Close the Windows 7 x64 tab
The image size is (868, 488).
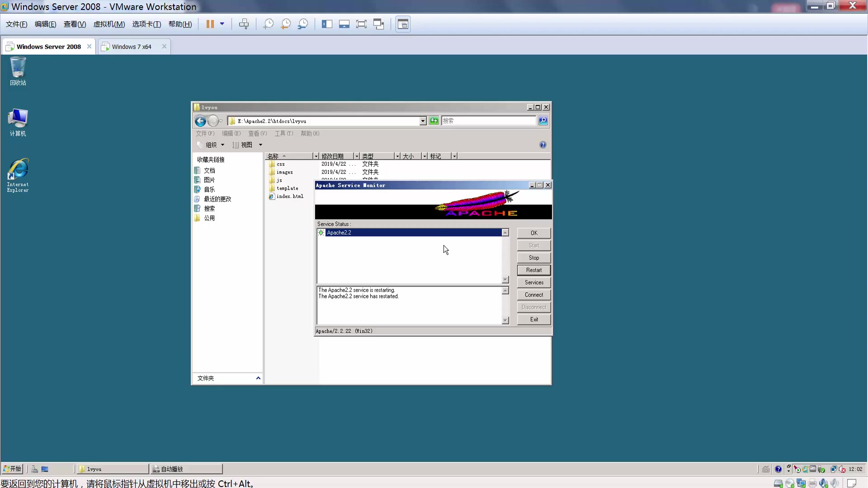coord(164,47)
